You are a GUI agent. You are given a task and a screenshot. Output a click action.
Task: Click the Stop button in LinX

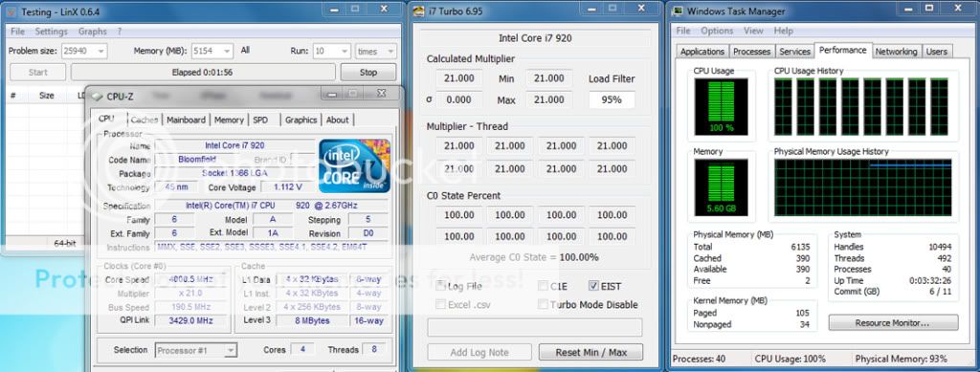[x=368, y=73]
